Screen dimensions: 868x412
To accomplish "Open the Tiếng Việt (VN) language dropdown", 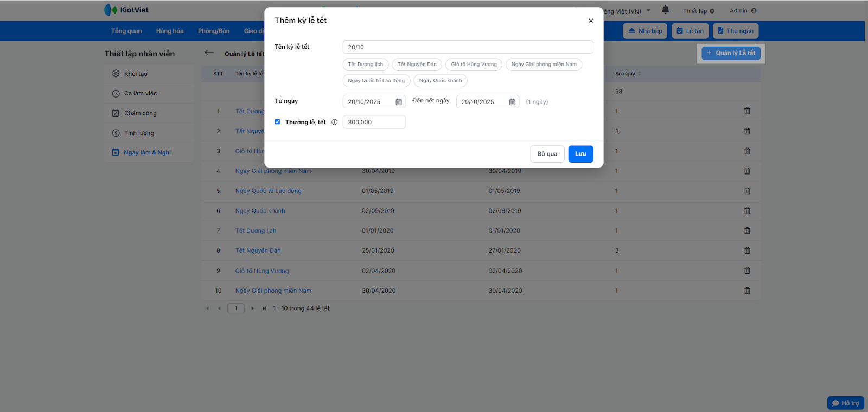I will (x=626, y=11).
